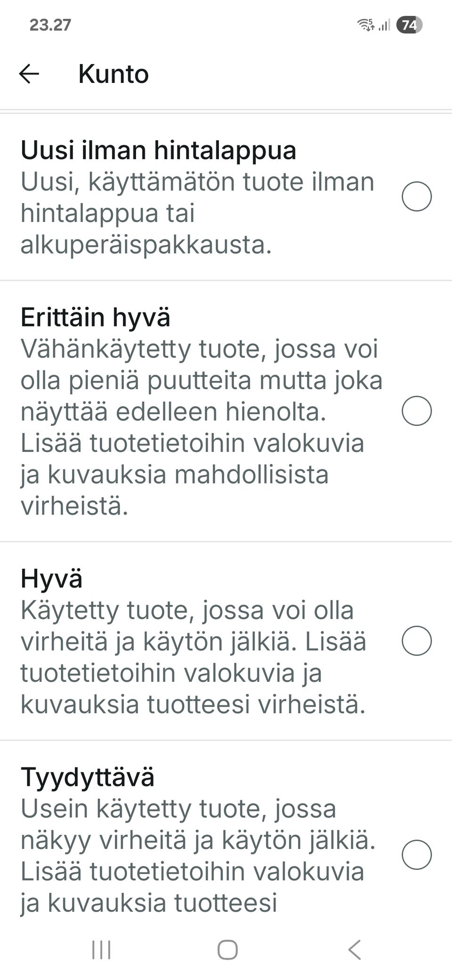Screen dimensions: 452x980
Task: Tap the Wi-Fi status icon
Action: (x=366, y=26)
